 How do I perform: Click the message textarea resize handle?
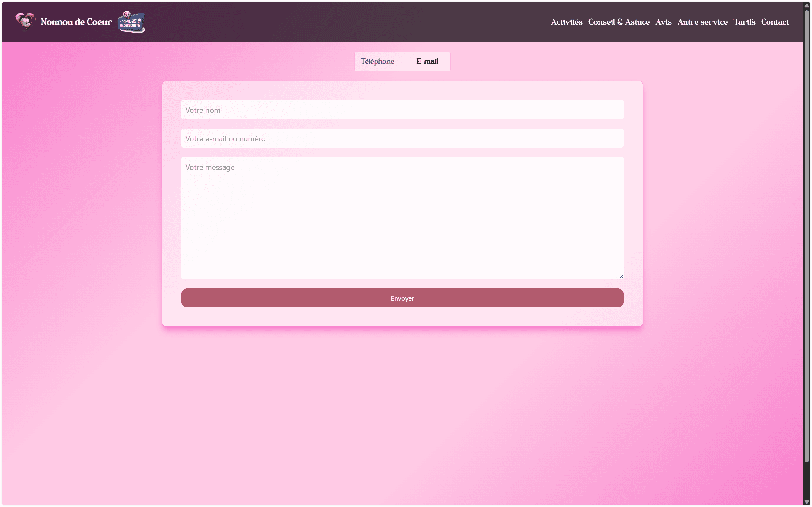coord(621,277)
